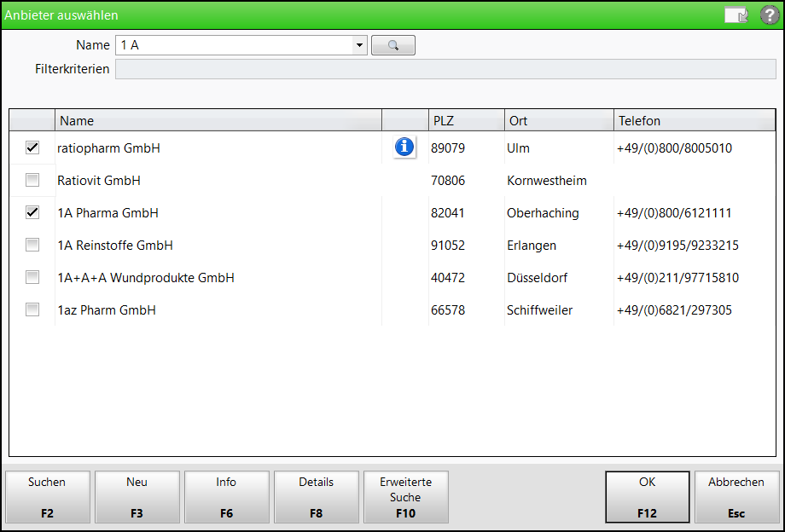Open the Info F6 button
The width and height of the screenshot is (785, 532).
227,497
